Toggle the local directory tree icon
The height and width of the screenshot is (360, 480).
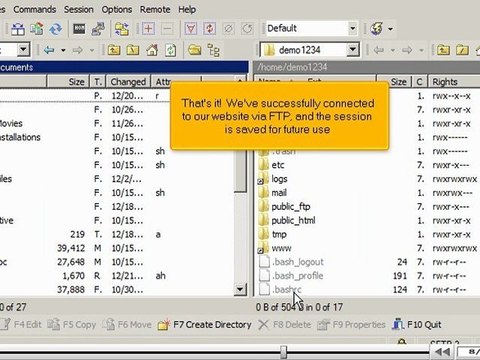click(213, 50)
